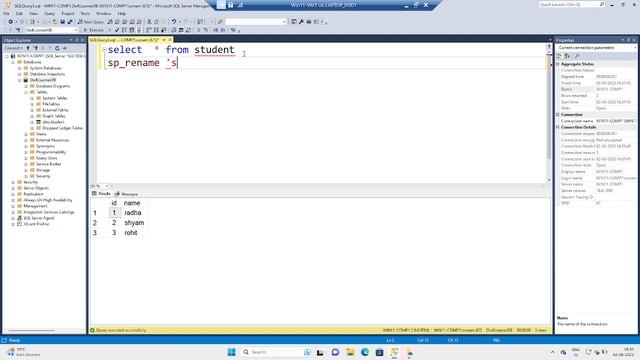Expand the Programmability node
Image resolution: width=640 pixels, height=360 pixels.
click(x=26, y=152)
